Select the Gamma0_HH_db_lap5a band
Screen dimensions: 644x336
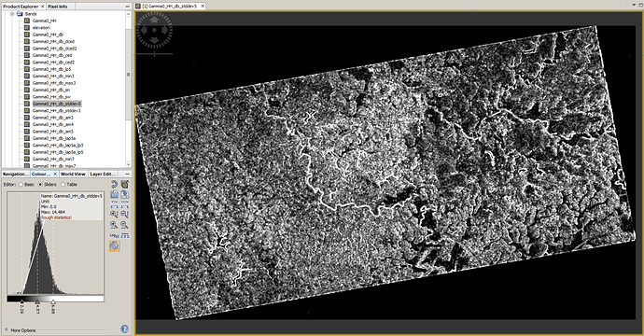54,138
